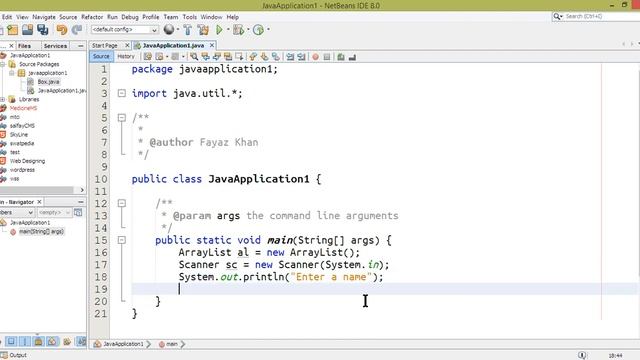Click JavaApplication1 breadcrumb below editor

pyautogui.click(x=123, y=344)
